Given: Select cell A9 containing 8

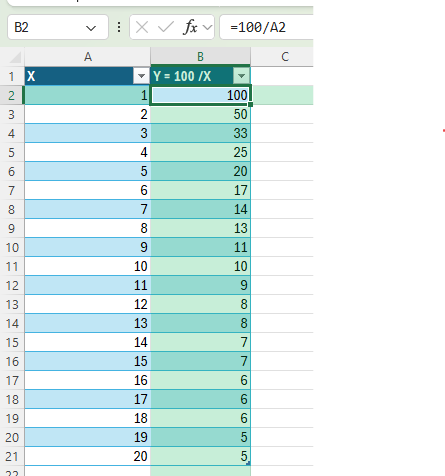Looking at the screenshot, I should point(88,228).
